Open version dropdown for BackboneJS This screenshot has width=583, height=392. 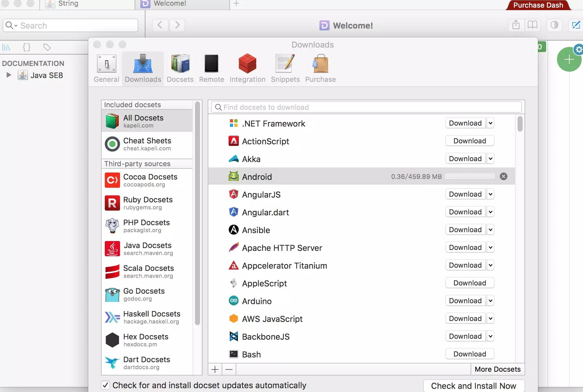tap(491, 336)
